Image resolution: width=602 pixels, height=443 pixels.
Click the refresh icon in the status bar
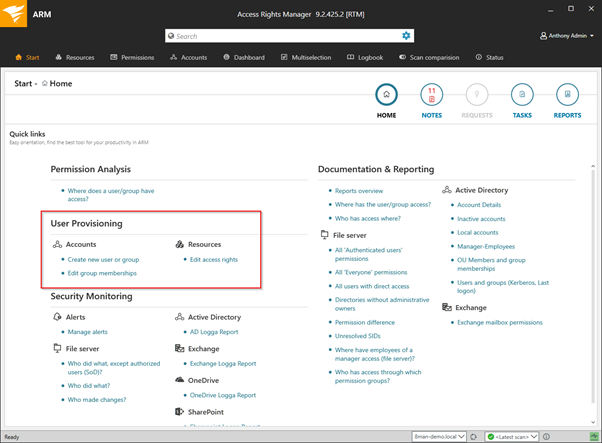pyautogui.click(x=473, y=436)
